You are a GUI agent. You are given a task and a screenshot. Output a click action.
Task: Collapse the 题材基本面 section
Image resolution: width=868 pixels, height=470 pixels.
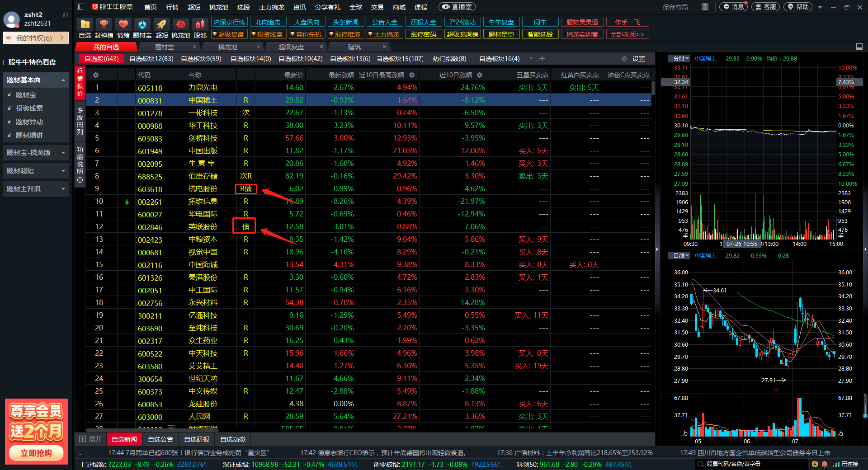(36, 80)
